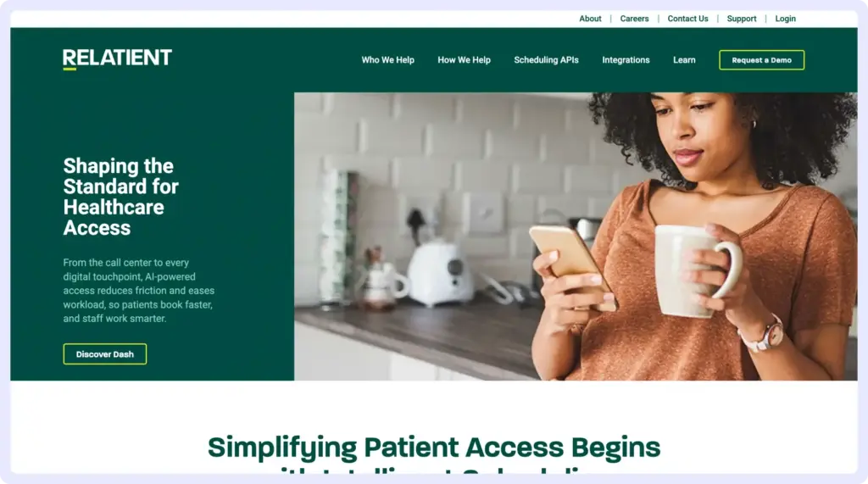Go to Contact Us
Screen dimensions: 868x484
click(687, 19)
